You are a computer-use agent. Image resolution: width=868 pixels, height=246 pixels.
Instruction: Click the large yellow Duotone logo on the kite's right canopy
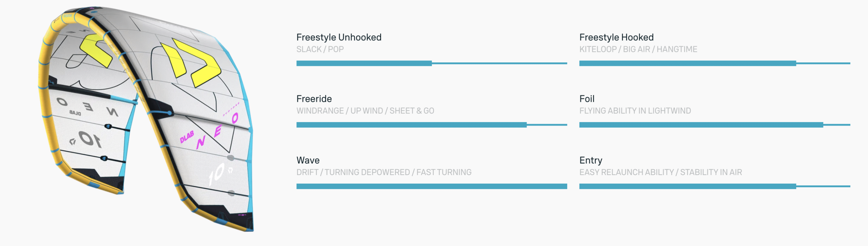(194, 63)
